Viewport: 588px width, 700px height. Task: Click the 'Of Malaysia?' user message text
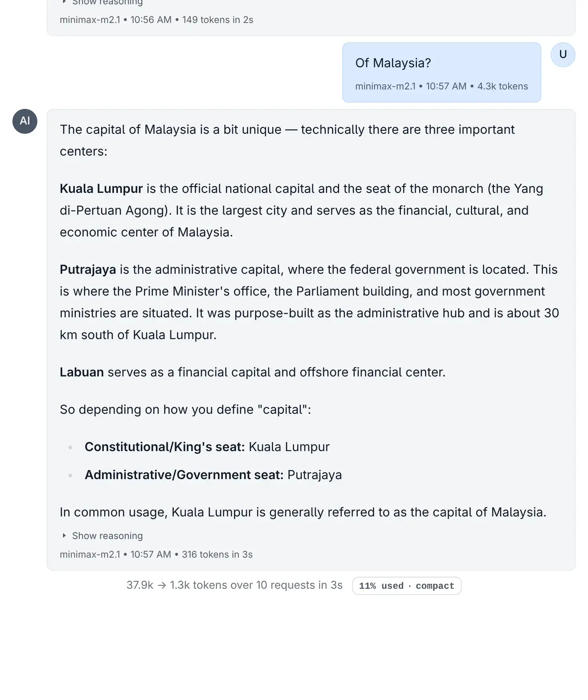(x=393, y=63)
